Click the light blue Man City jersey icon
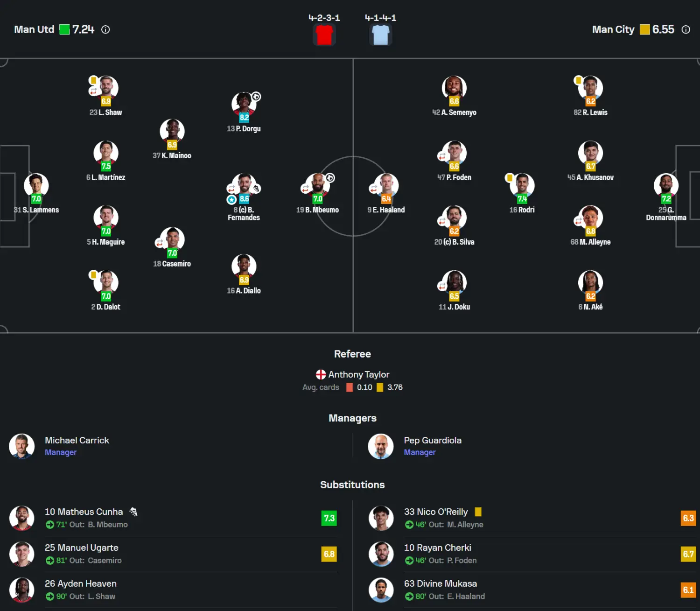The height and width of the screenshot is (611, 700). [381, 35]
